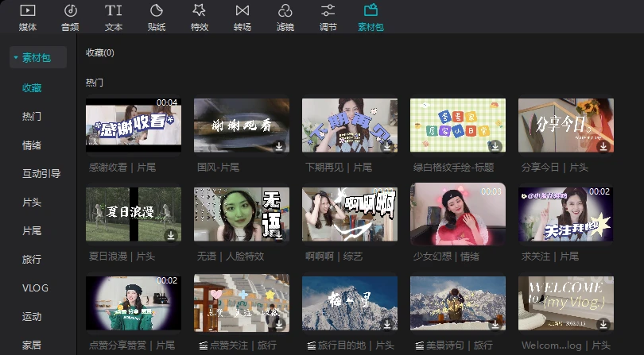Viewport: 644px width, 355px height.
Task: Select the 音频 (Audio) toolbar icon
Action: (70, 11)
